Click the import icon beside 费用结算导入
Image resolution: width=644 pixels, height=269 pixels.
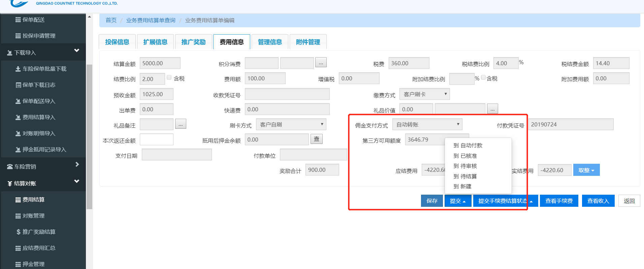(18, 117)
